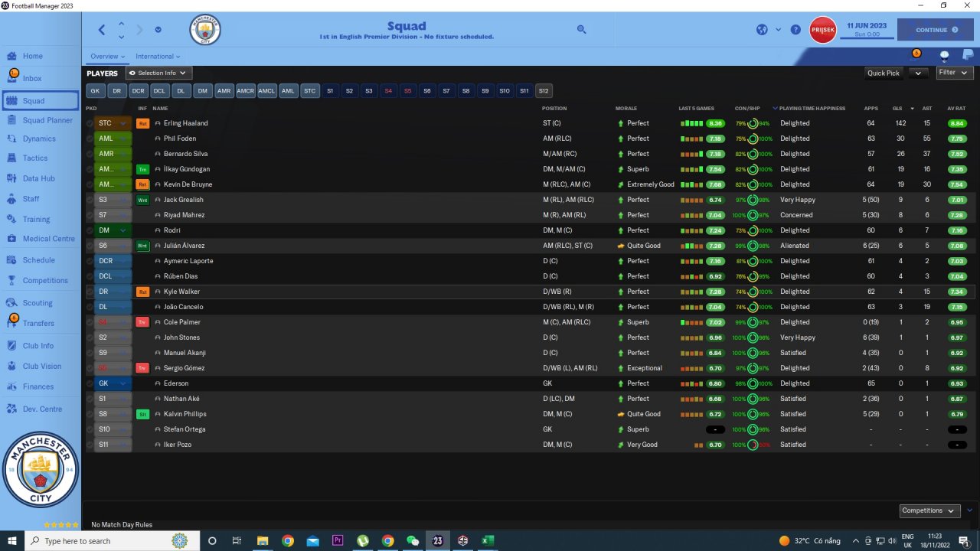This screenshot has height=551, width=980.
Task: Toggle pick circle for Rodri
Action: pyautogui.click(x=90, y=230)
